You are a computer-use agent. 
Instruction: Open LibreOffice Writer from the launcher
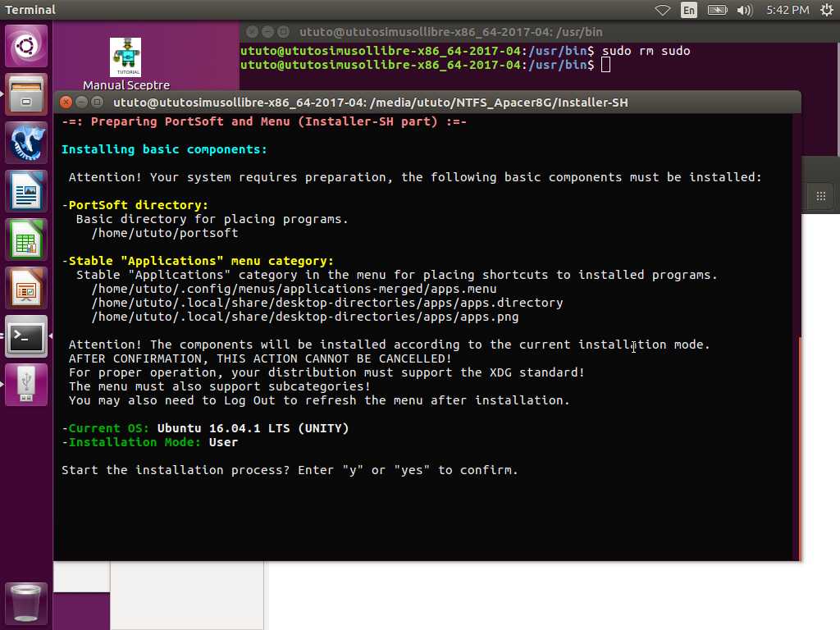pyautogui.click(x=25, y=190)
